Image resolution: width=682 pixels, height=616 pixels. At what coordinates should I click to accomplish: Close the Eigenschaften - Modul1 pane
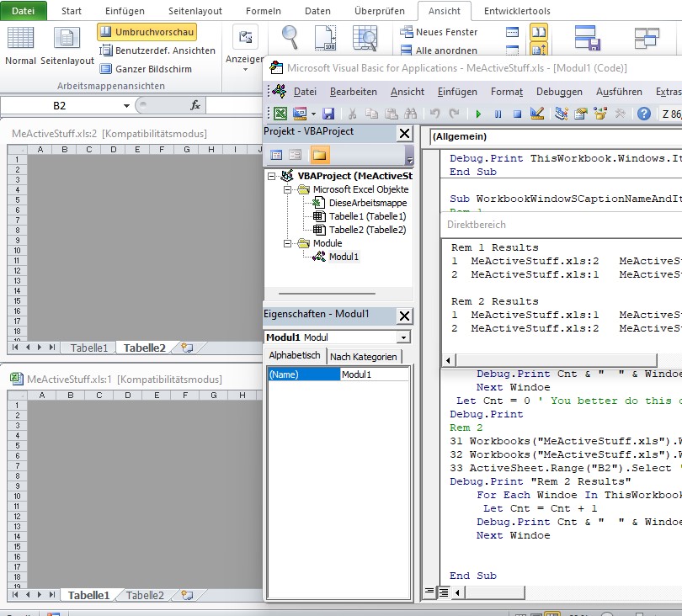click(404, 316)
